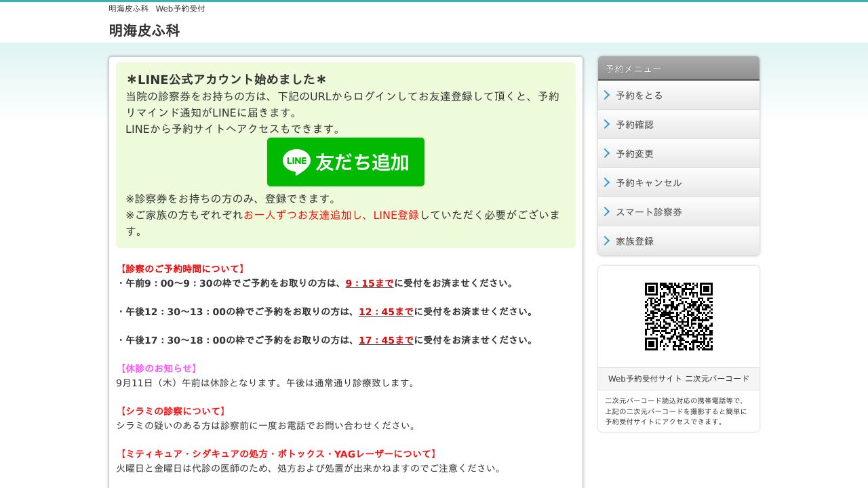Screen dimensions: 868x488
Task: Select スマート診察券 menu item
Action: pyautogui.click(x=648, y=211)
